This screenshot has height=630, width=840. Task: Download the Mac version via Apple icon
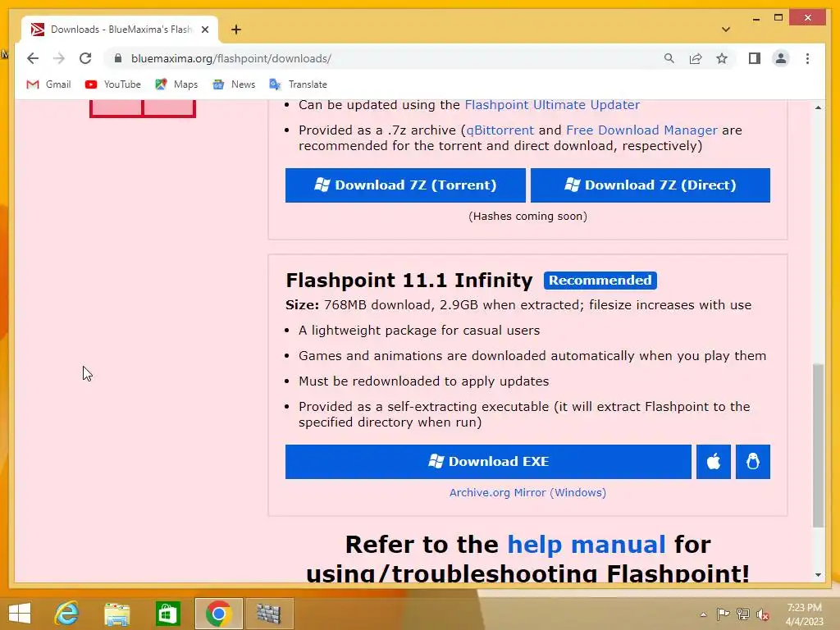click(713, 462)
